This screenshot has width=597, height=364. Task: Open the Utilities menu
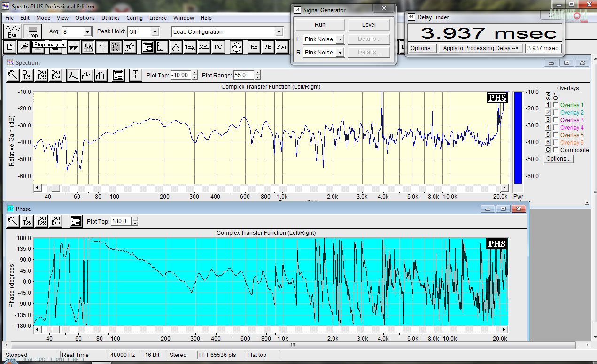[x=110, y=18]
